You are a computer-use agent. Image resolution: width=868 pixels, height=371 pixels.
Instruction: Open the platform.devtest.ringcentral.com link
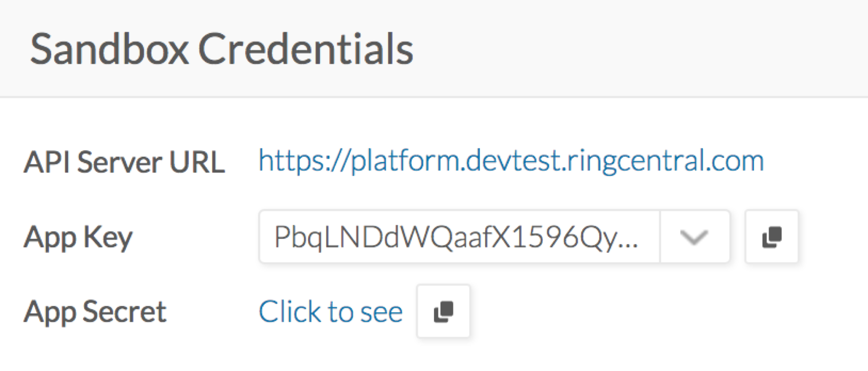(x=511, y=161)
